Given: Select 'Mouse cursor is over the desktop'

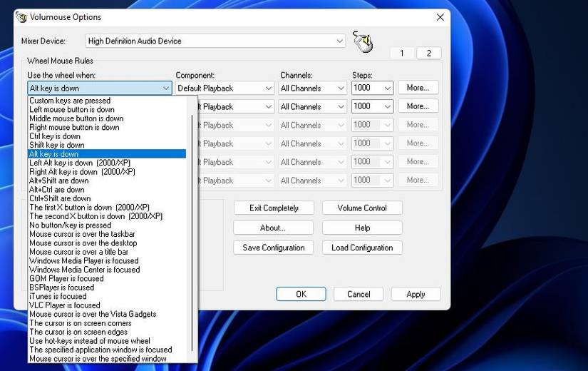Looking at the screenshot, I should pyautogui.click(x=107, y=243).
